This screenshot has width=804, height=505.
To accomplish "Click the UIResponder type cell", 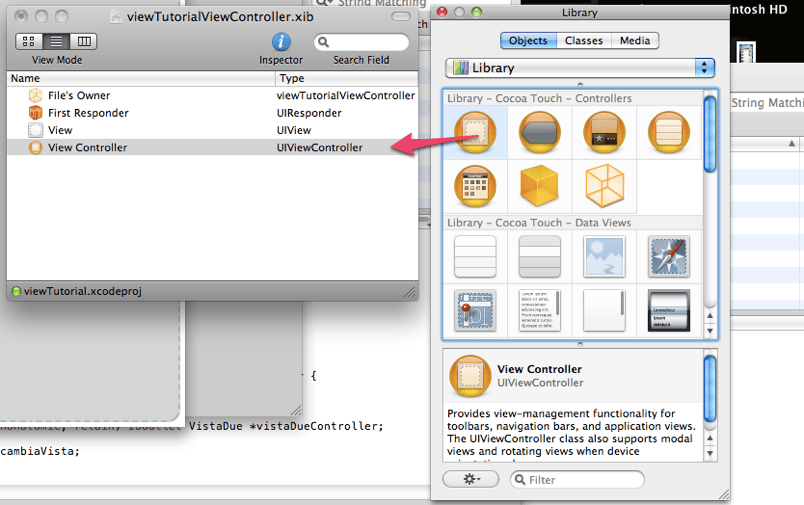I will pos(309,113).
